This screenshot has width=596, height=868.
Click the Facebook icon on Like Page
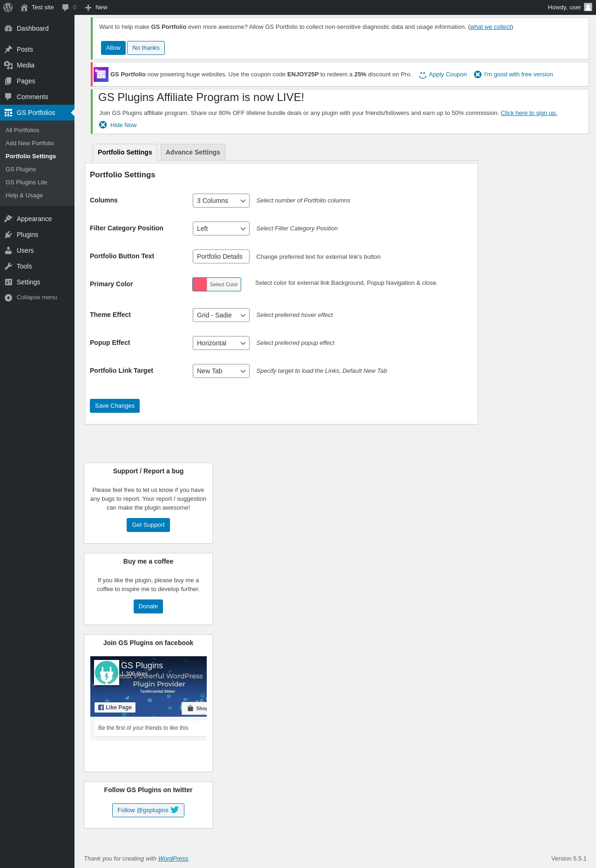point(101,707)
